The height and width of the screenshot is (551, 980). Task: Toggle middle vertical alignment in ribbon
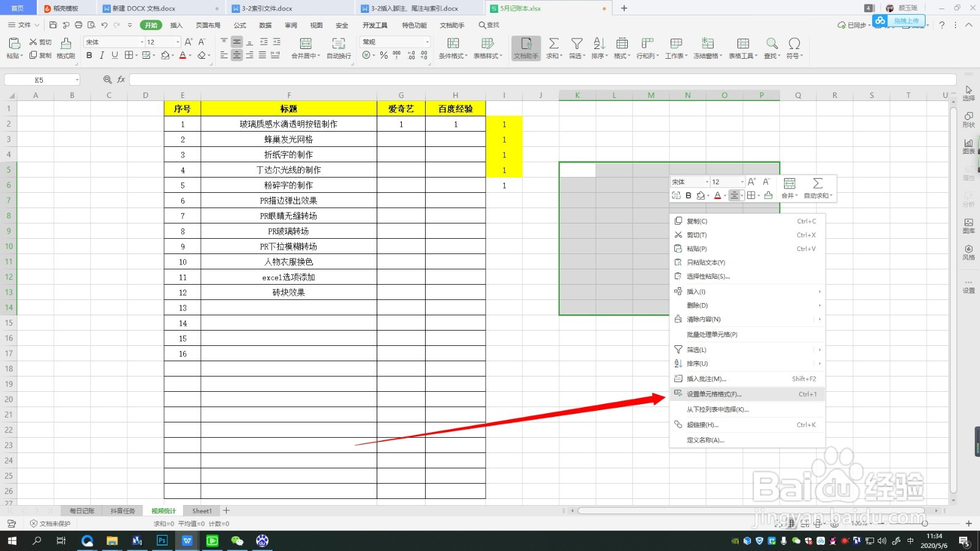pyautogui.click(x=236, y=42)
